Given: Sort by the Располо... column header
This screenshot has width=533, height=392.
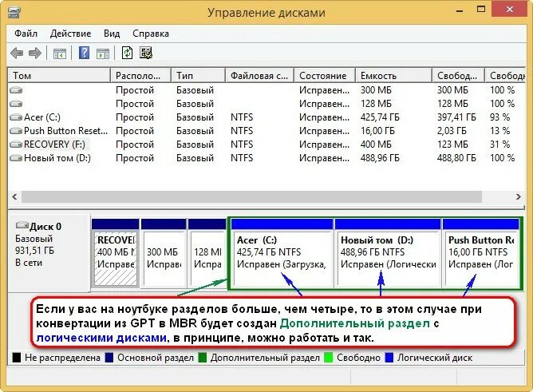Looking at the screenshot, I should tap(140, 76).
